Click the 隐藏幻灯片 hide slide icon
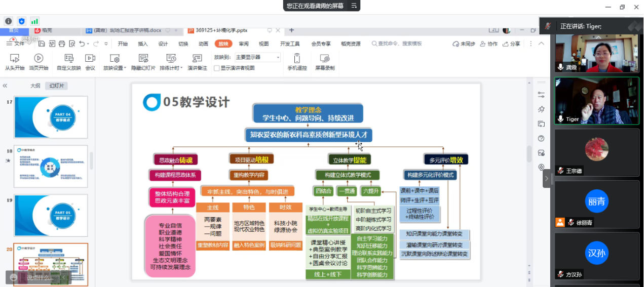Image resolution: width=644 pixels, height=287 pixels. 143,59
